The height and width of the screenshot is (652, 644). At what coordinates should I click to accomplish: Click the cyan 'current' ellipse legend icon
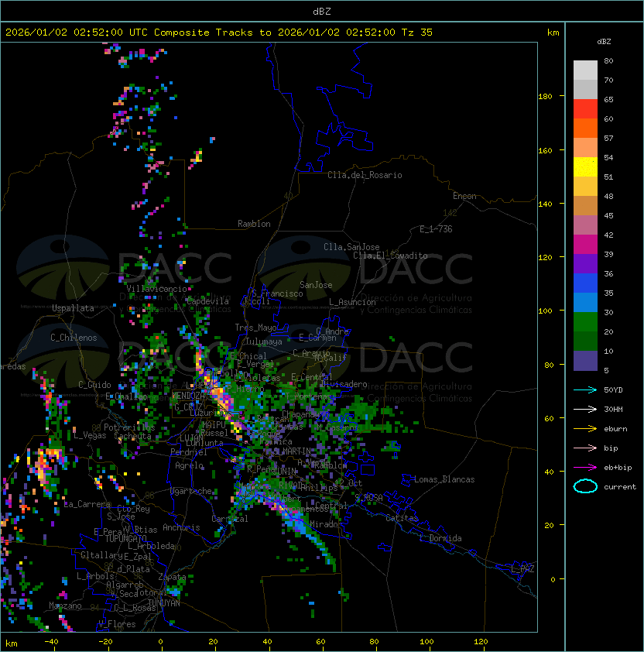[x=585, y=486]
